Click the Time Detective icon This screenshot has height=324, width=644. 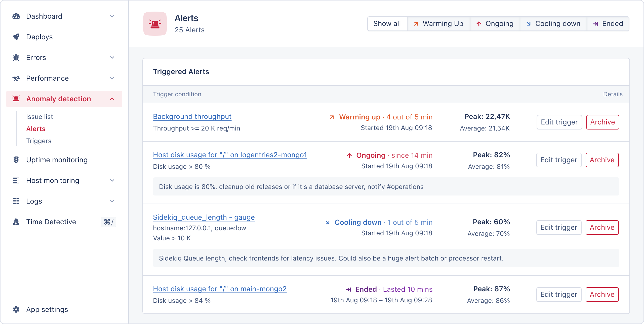pos(16,222)
